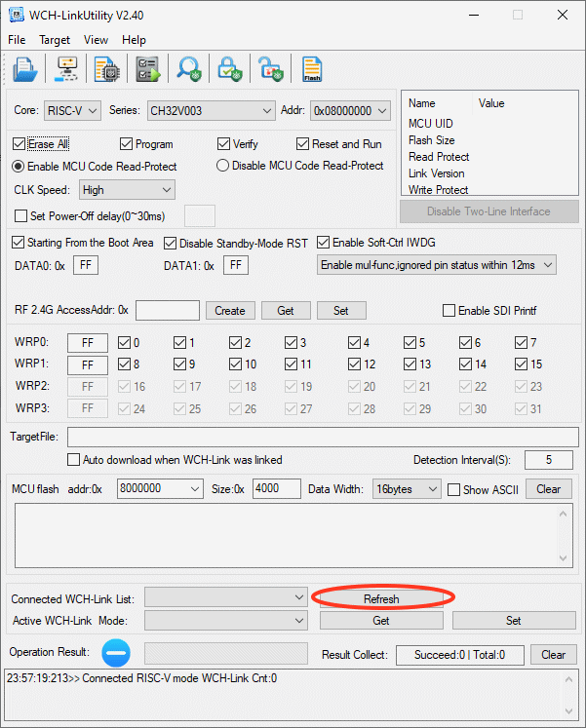Uncheck write-protect sector 15 checkbox
This screenshot has height=728, width=586.
[x=521, y=364]
